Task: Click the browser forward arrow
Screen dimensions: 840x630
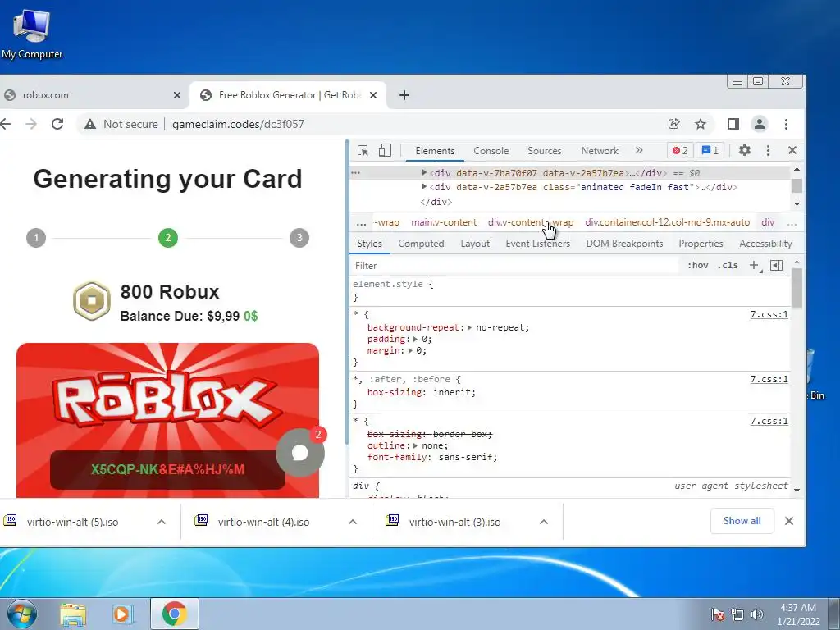Action: (31, 124)
